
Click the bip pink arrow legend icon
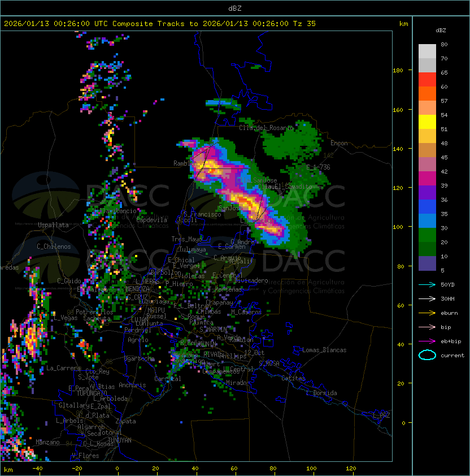(427, 327)
